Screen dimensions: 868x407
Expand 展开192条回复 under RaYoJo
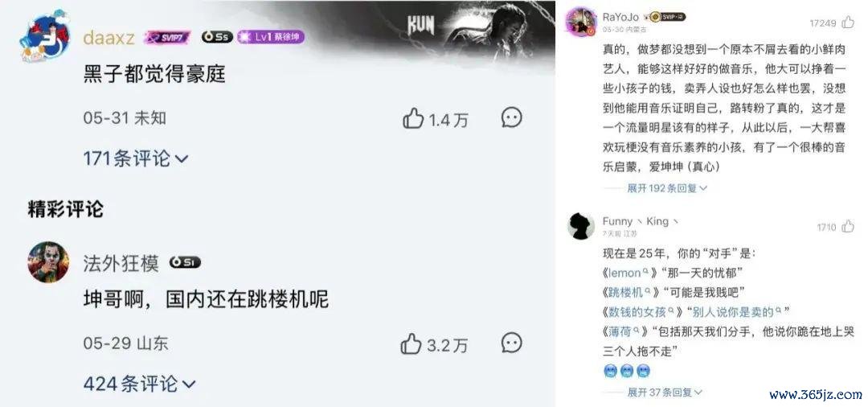pyautogui.click(x=667, y=188)
